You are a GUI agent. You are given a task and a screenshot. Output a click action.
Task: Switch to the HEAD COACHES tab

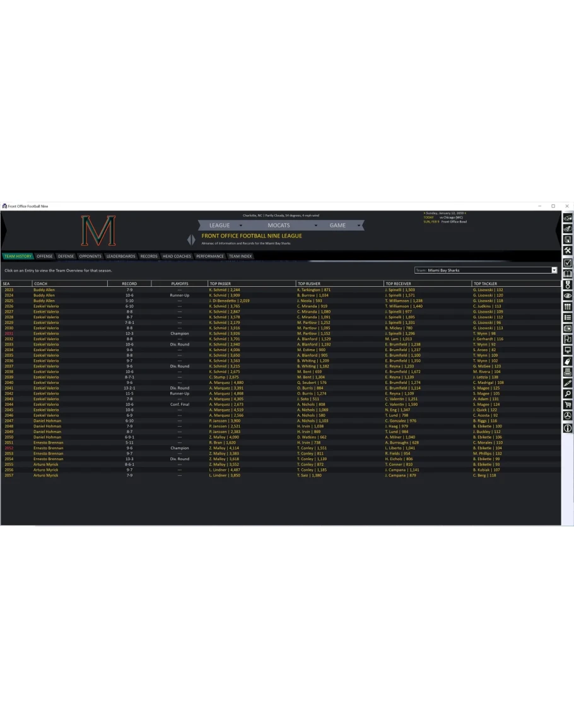tap(177, 257)
